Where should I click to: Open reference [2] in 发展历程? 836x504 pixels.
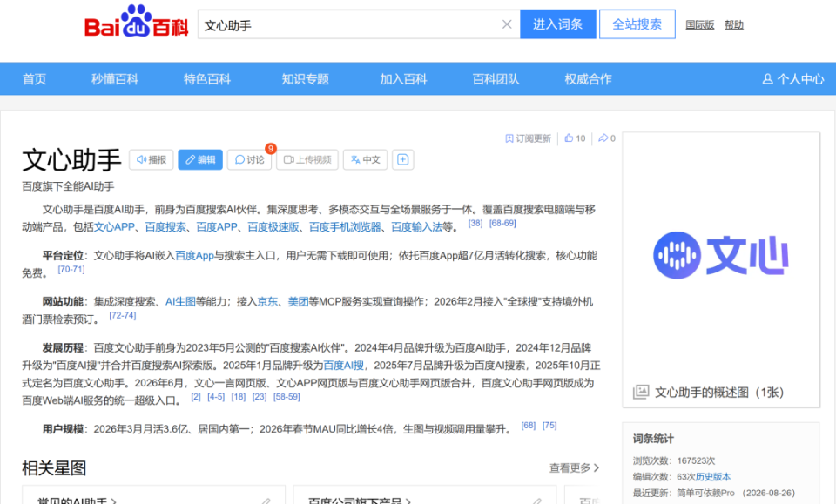point(196,397)
